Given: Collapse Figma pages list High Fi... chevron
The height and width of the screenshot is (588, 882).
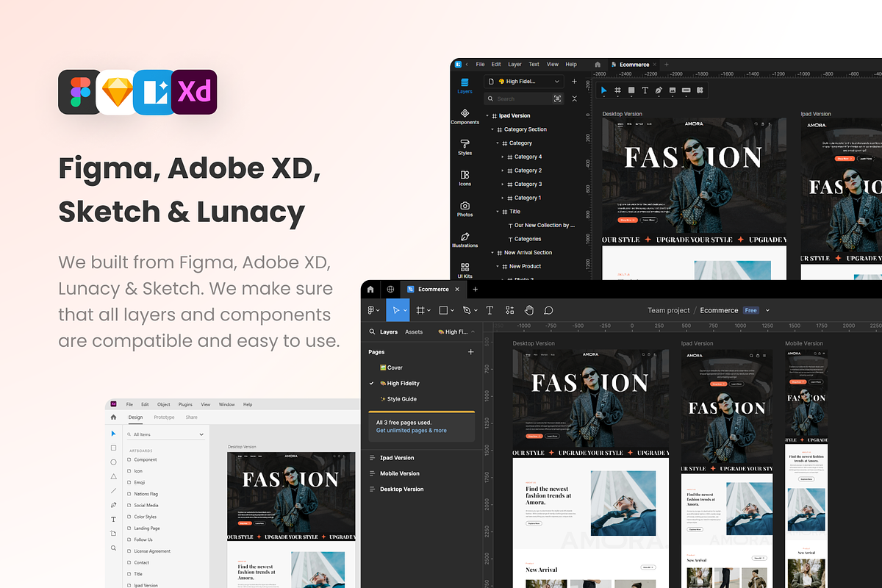Looking at the screenshot, I should tap(473, 331).
